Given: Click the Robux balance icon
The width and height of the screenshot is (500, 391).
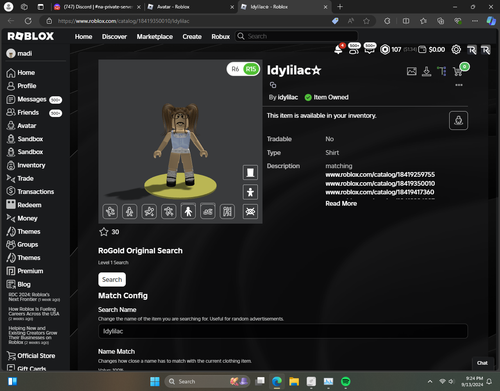Looking at the screenshot, I should coord(385,50).
